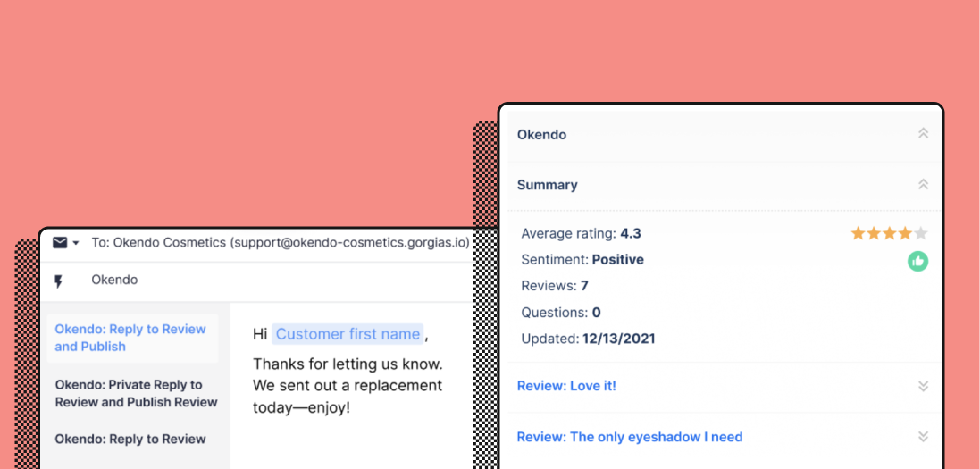The image size is (980, 469).
Task: Click the envelope email channel icon
Action: click(59, 243)
